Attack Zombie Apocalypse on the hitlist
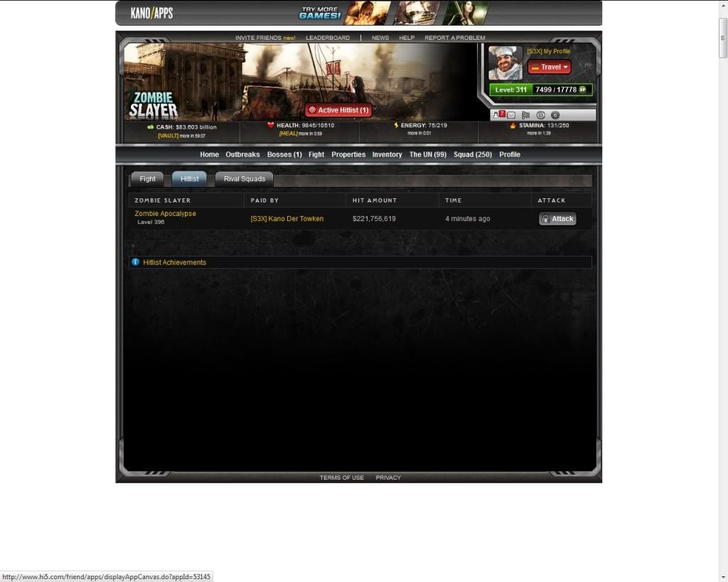This screenshot has width=728, height=582. (557, 219)
